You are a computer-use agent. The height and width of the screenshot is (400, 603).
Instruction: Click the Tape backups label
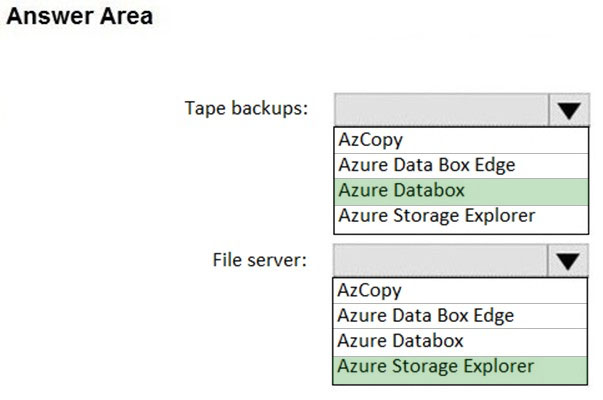(x=247, y=108)
